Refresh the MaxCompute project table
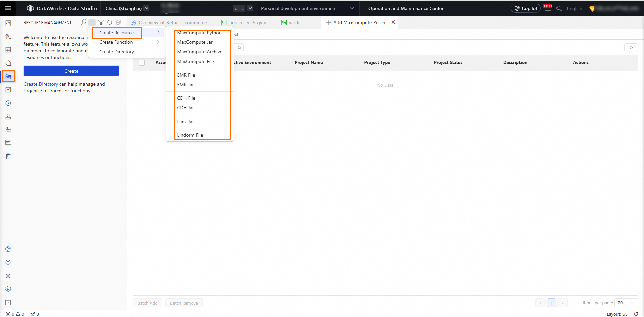The image size is (644, 317). 631,48
